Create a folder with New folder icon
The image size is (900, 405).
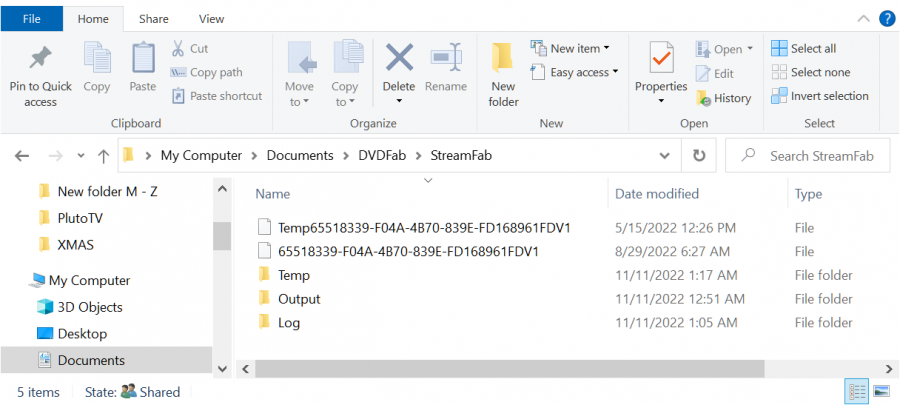tap(503, 58)
